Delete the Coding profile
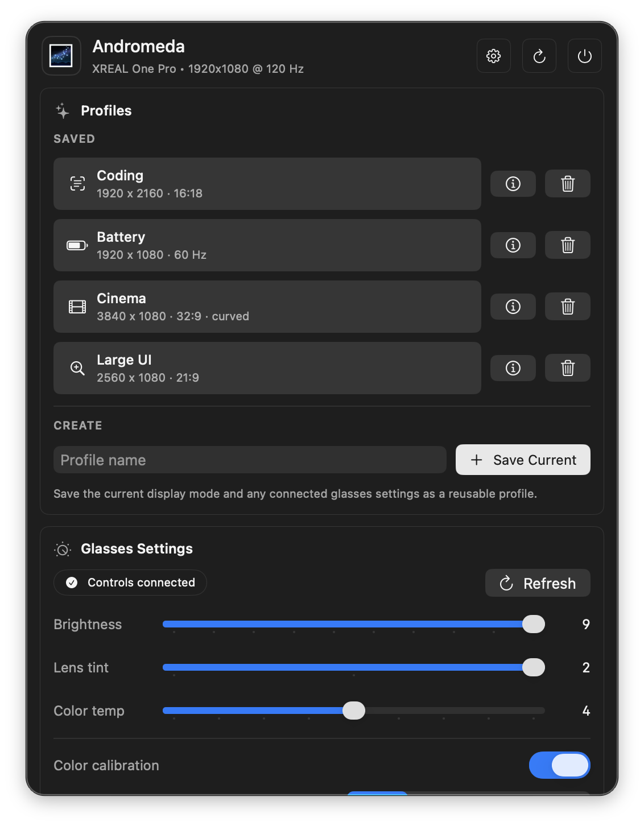Viewport: 644px width, 826px height. pyautogui.click(x=567, y=184)
